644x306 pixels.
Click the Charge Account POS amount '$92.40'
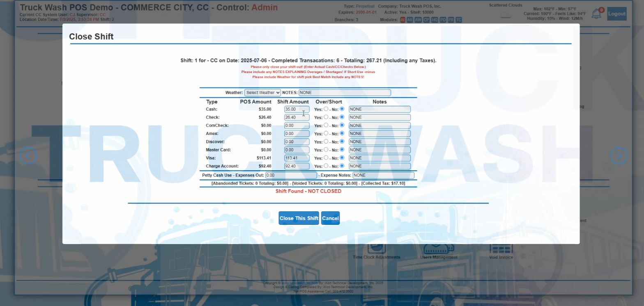(265, 166)
